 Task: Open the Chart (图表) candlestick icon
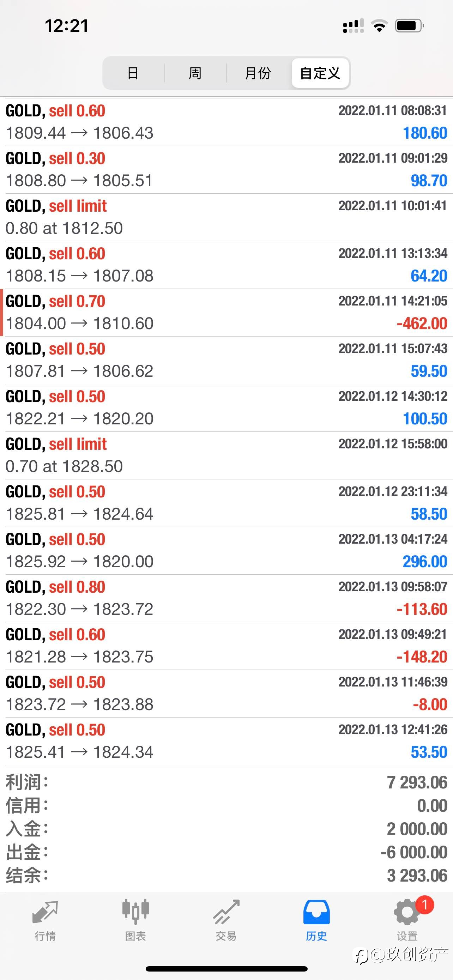[135, 912]
